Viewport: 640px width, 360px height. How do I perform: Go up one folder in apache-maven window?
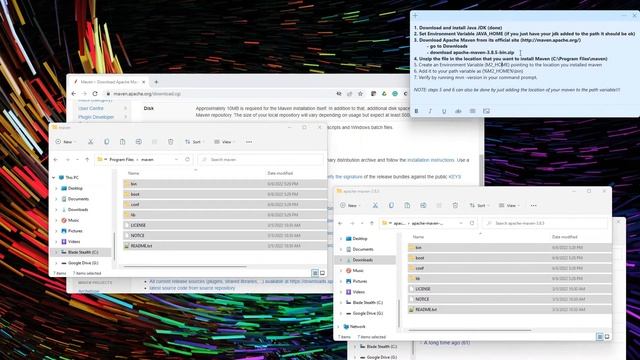pos(371,223)
